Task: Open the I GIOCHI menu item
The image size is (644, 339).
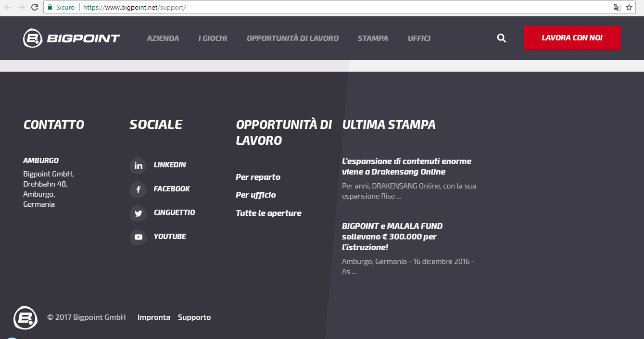Action: [213, 38]
